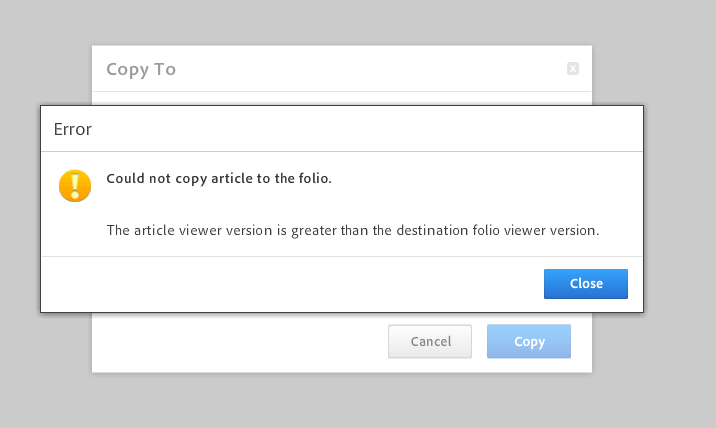Click the faded Copy button
Viewport: 716px width, 428px height.
coord(529,341)
